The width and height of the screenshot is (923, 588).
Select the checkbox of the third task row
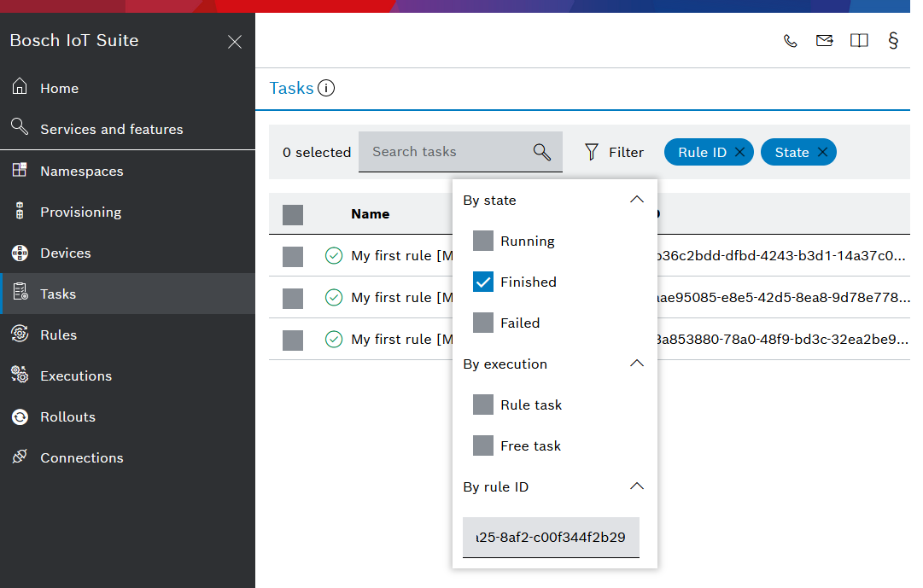coord(293,341)
